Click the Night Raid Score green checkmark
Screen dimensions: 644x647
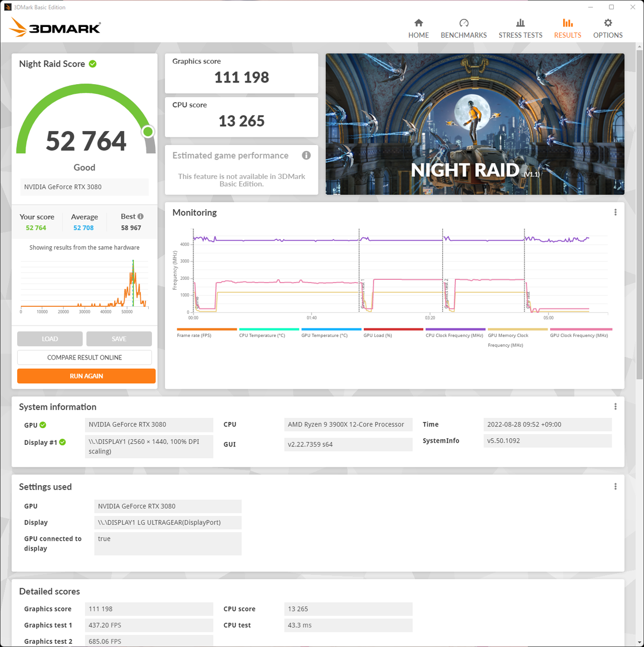tap(93, 64)
